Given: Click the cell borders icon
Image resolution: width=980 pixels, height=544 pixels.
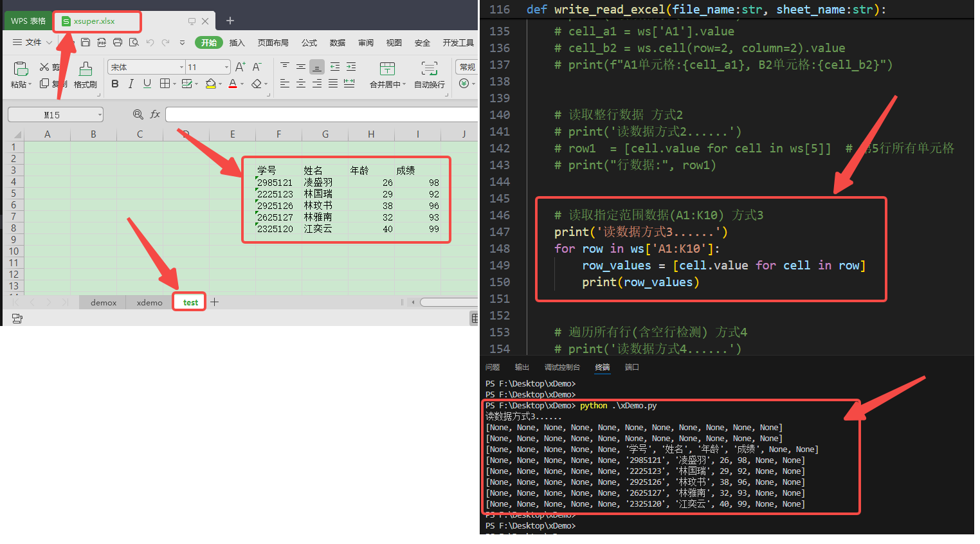Looking at the screenshot, I should (165, 84).
